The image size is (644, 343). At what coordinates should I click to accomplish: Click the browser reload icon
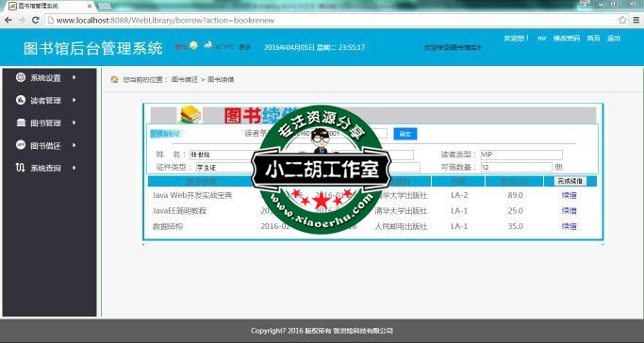click(x=35, y=20)
